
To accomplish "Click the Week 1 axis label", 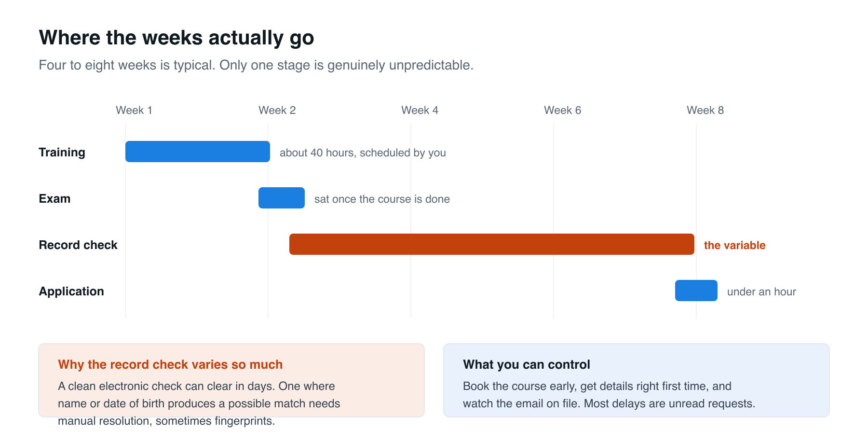I will [x=134, y=110].
